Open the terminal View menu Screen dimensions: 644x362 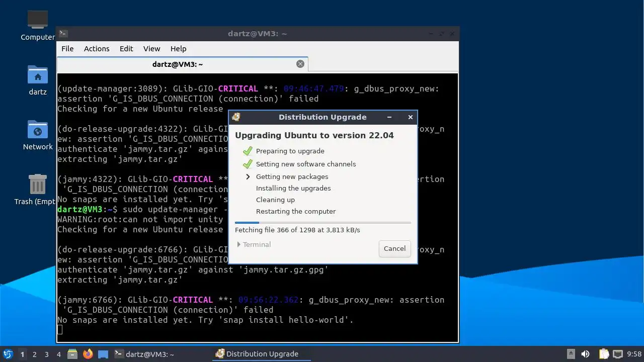click(x=151, y=49)
